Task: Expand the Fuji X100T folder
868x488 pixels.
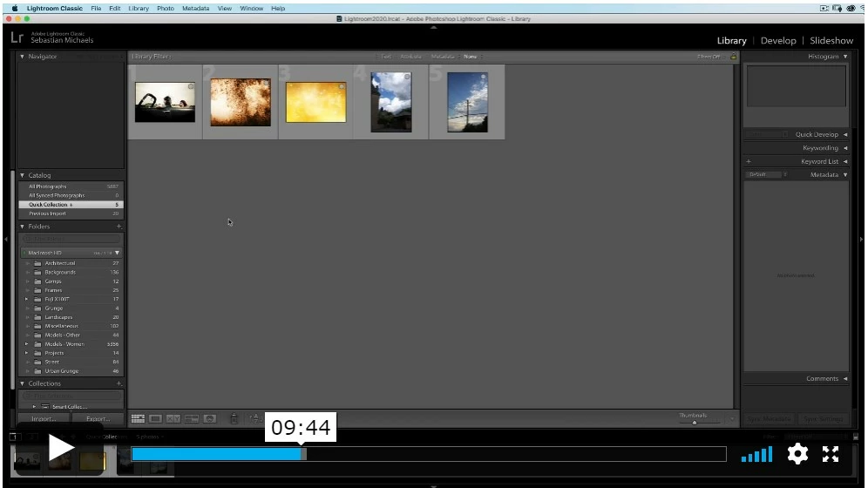Action: tap(26, 299)
